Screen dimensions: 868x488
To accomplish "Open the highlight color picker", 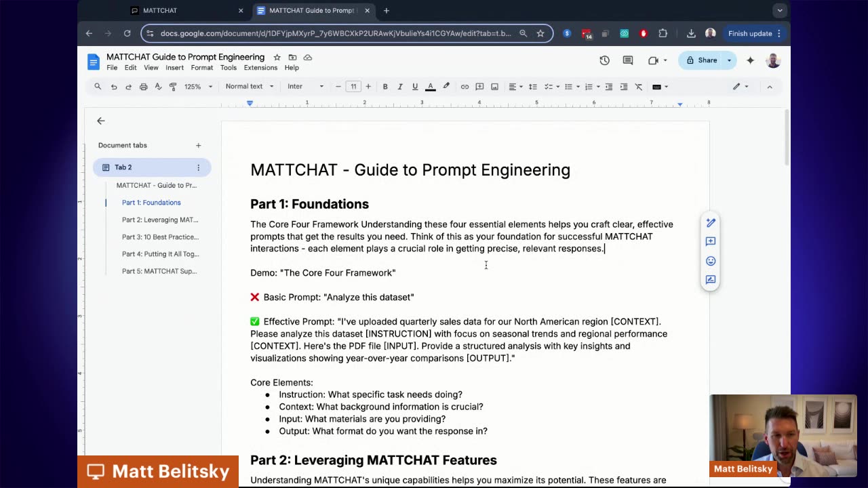I will click(x=446, y=87).
